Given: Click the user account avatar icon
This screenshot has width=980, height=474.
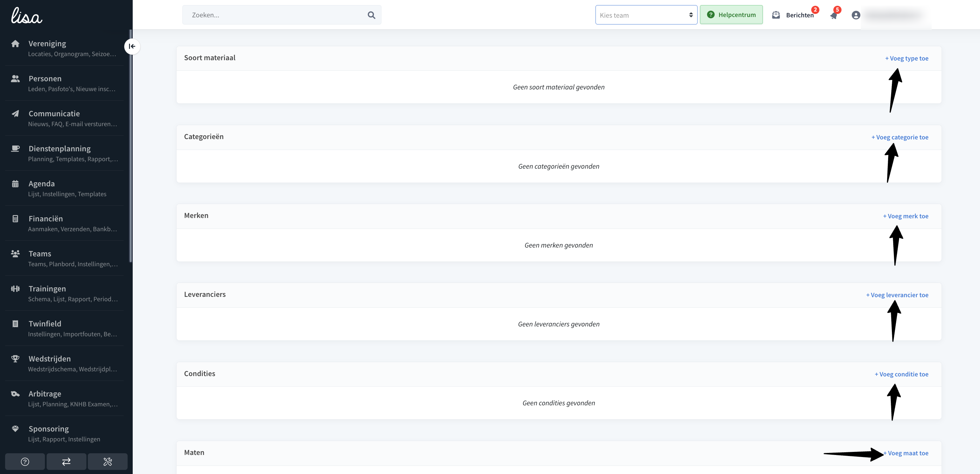Looking at the screenshot, I should (856, 15).
